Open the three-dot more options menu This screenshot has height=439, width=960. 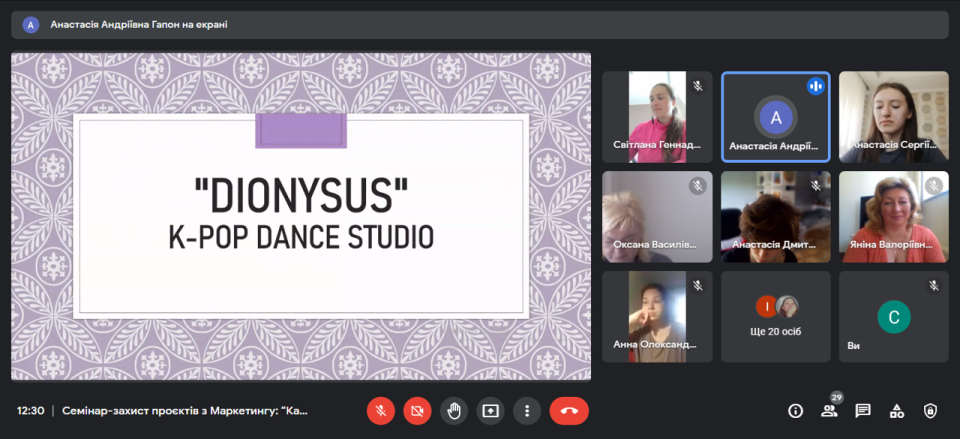click(x=527, y=410)
